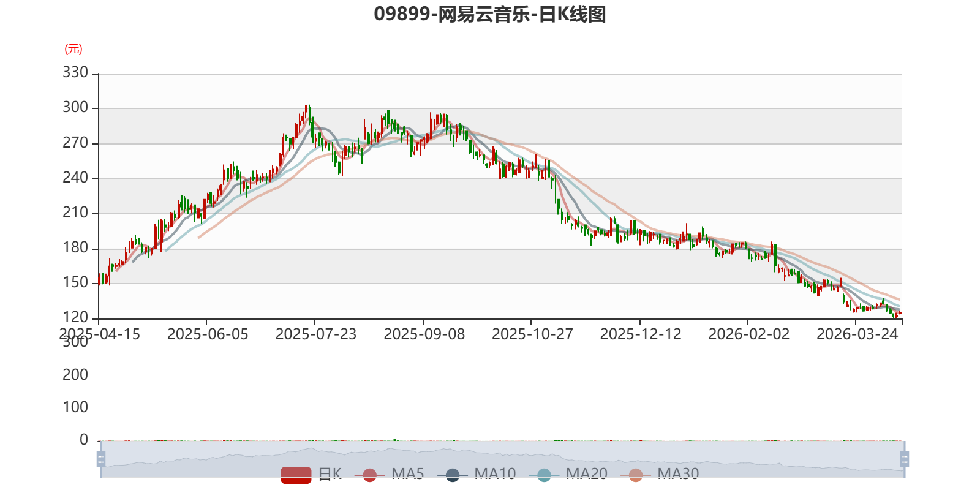Click the 2026-02-02 date label
Viewport: 980px width, 490px height.
tap(749, 334)
